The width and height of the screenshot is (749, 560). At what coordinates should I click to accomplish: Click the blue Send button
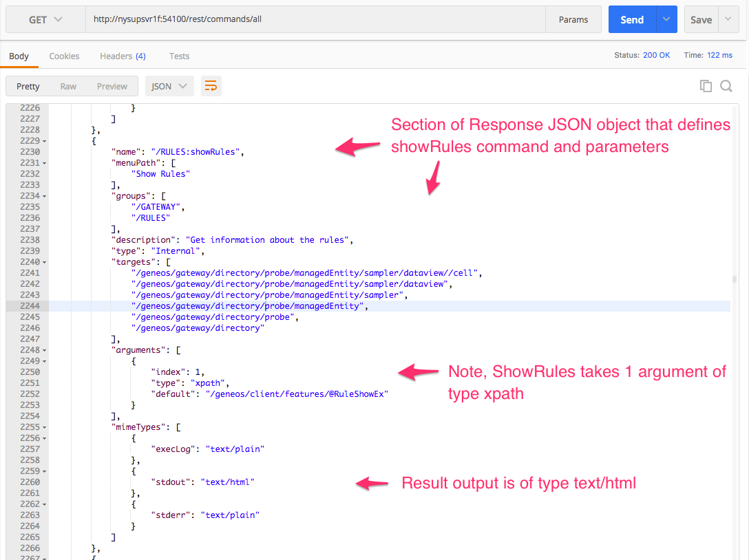(x=632, y=20)
